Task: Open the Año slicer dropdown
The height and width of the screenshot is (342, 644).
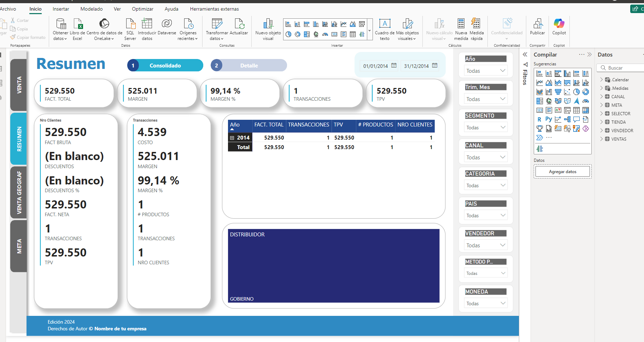Action: click(x=485, y=71)
